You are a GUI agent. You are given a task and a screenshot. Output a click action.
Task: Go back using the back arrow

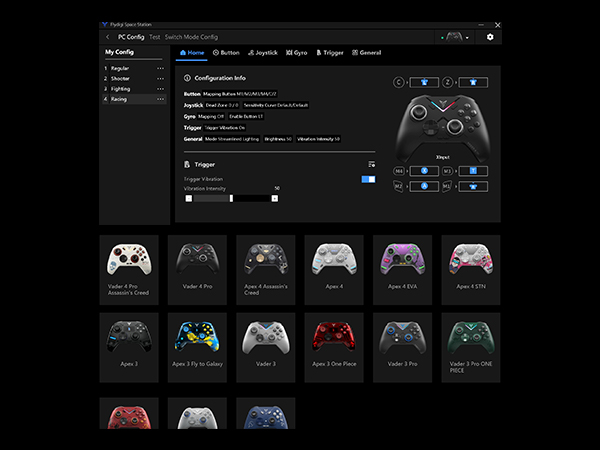pos(108,37)
